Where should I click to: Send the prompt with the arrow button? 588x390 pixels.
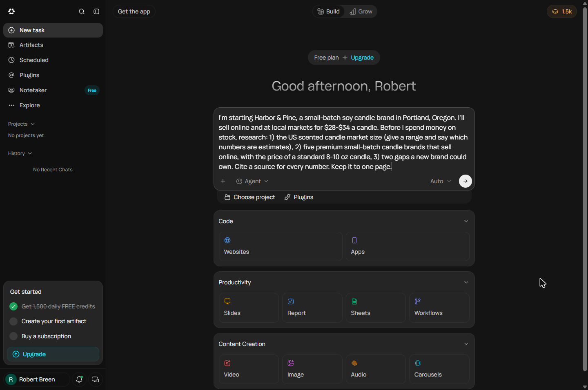465,181
